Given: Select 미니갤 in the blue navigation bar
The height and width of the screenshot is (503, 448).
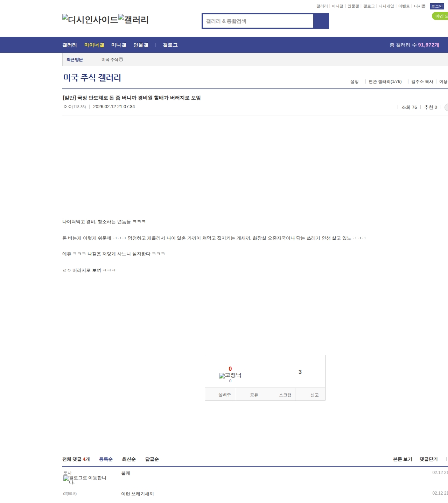Looking at the screenshot, I should click(x=119, y=45).
